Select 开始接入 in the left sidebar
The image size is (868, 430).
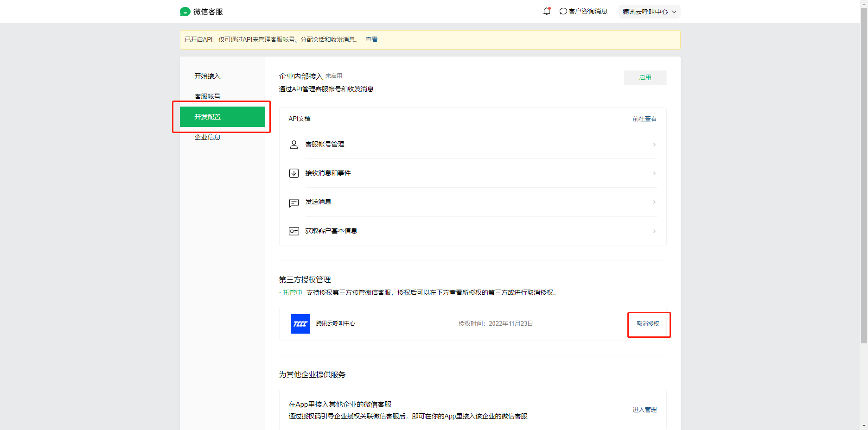pyautogui.click(x=207, y=76)
